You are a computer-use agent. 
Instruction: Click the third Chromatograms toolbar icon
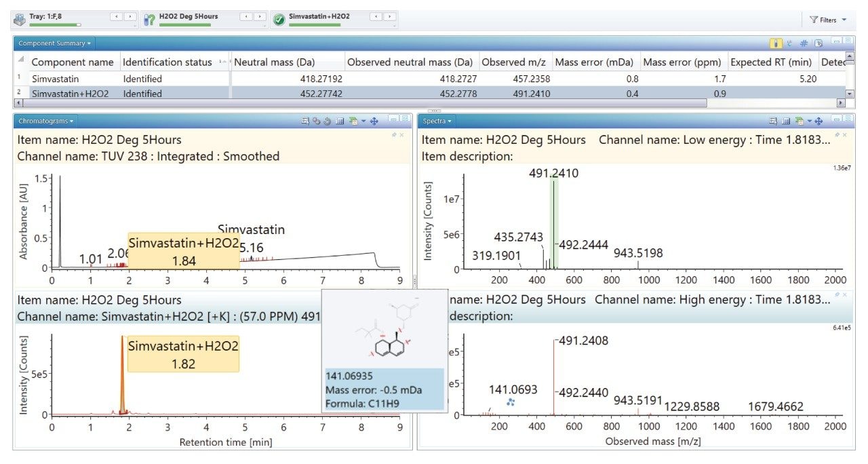327,121
